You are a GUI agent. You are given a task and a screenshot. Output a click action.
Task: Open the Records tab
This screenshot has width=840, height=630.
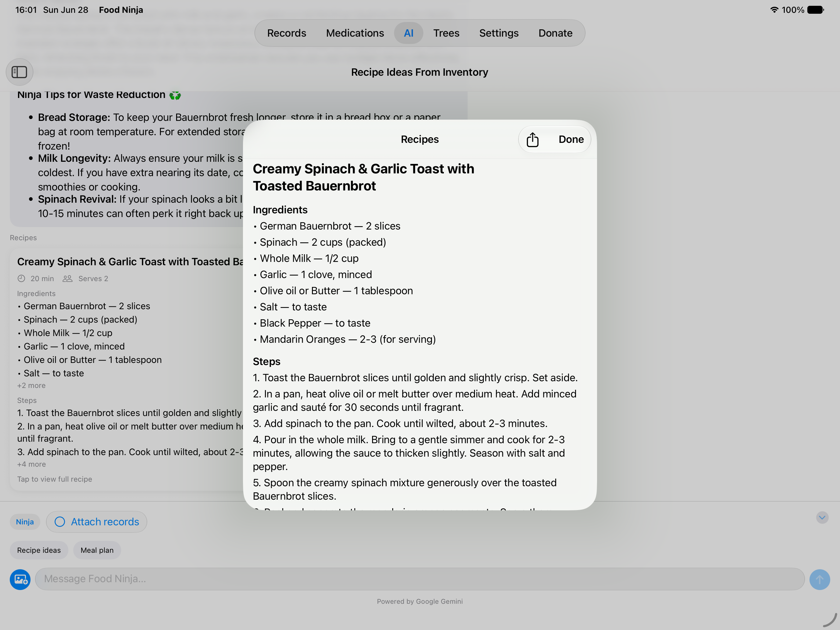[x=286, y=33]
